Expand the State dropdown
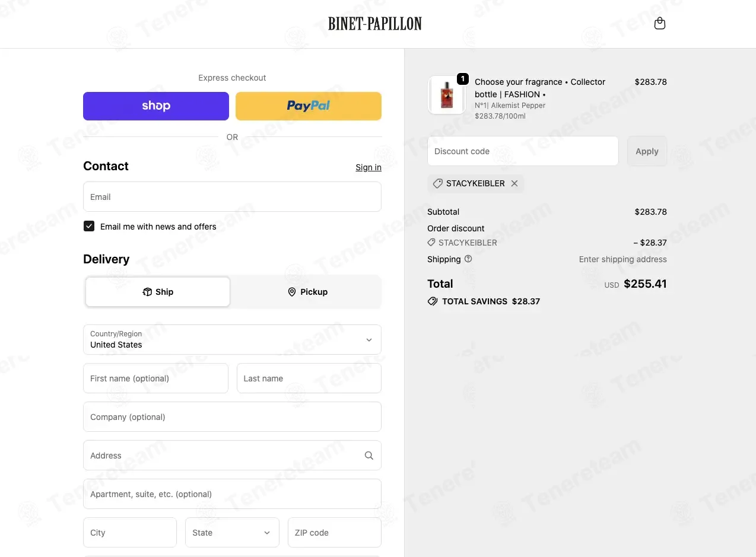The height and width of the screenshot is (557, 756). (x=232, y=533)
